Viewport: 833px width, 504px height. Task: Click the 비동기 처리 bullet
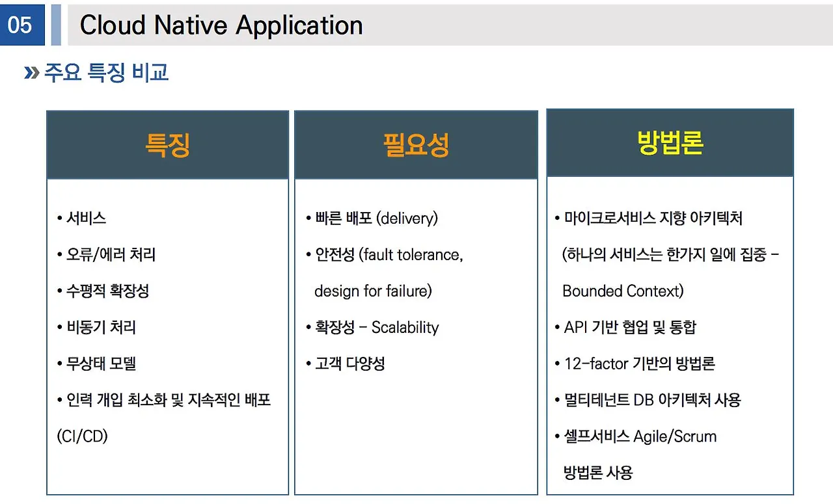pyautogui.click(x=96, y=327)
